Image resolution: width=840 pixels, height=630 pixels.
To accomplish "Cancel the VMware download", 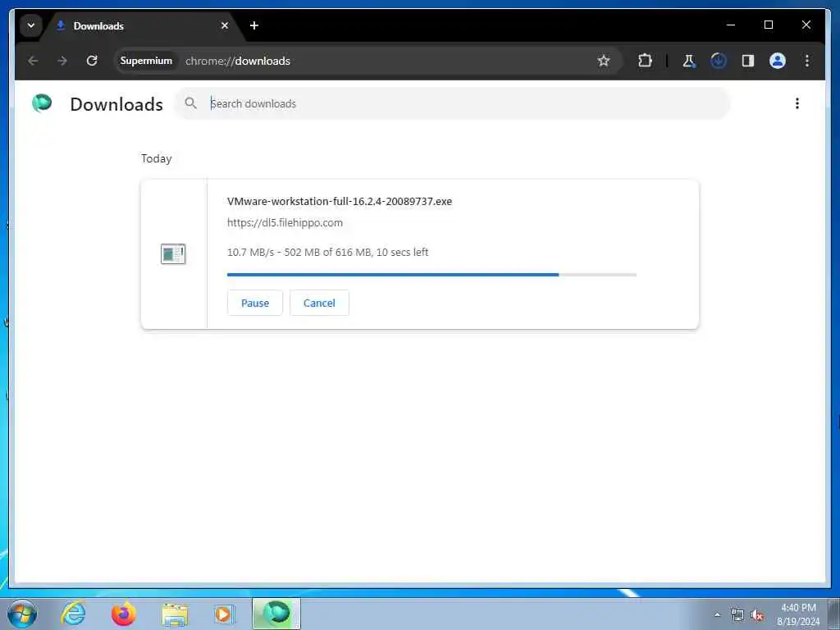I will point(319,303).
